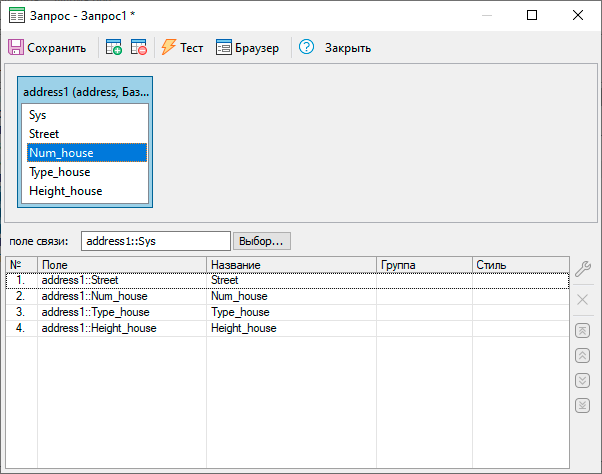
Task: Click the delete row X icon
Action: 583,299
